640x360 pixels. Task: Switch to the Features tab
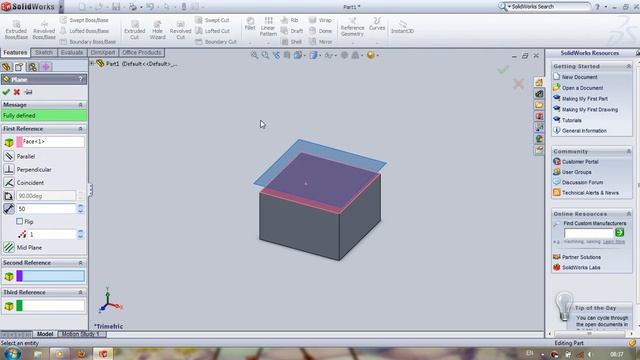pos(15,53)
